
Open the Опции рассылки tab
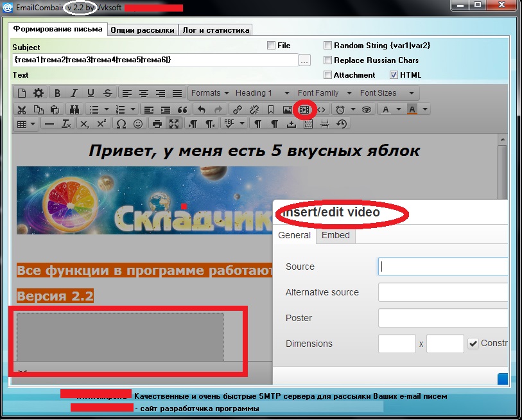[x=143, y=30]
